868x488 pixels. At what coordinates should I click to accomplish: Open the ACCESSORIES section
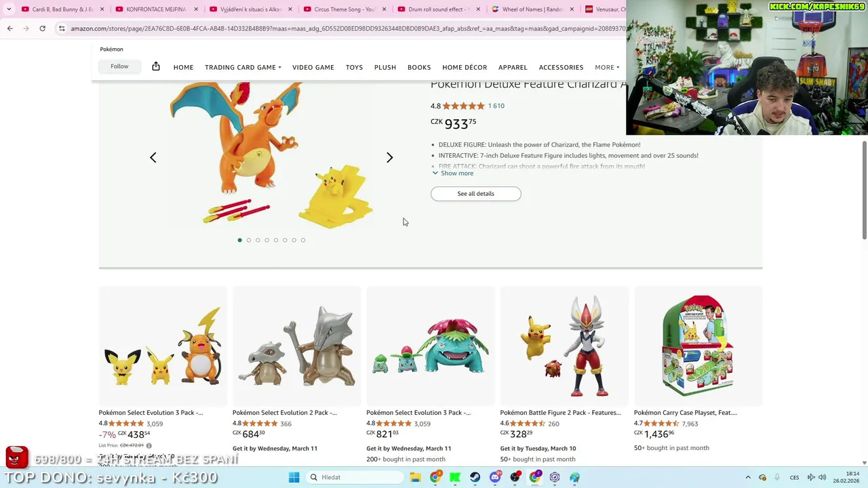pos(561,67)
